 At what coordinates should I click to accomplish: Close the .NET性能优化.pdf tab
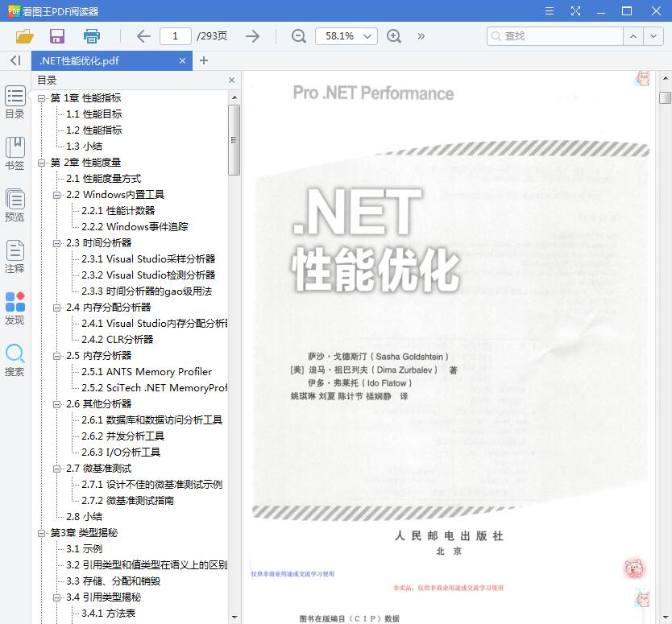point(182,61)
